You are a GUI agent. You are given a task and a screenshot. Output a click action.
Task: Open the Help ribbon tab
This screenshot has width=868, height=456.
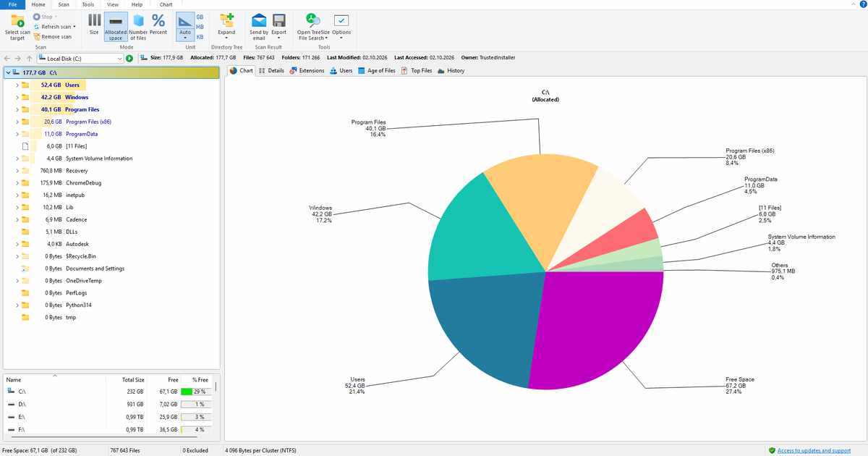[137, 4]
